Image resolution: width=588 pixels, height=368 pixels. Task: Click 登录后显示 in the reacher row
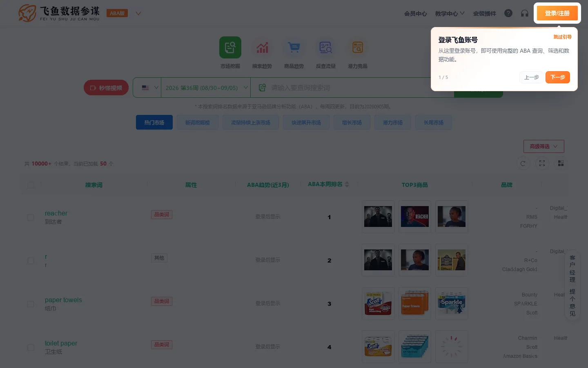pyautogui.click(x=268, y=217)
